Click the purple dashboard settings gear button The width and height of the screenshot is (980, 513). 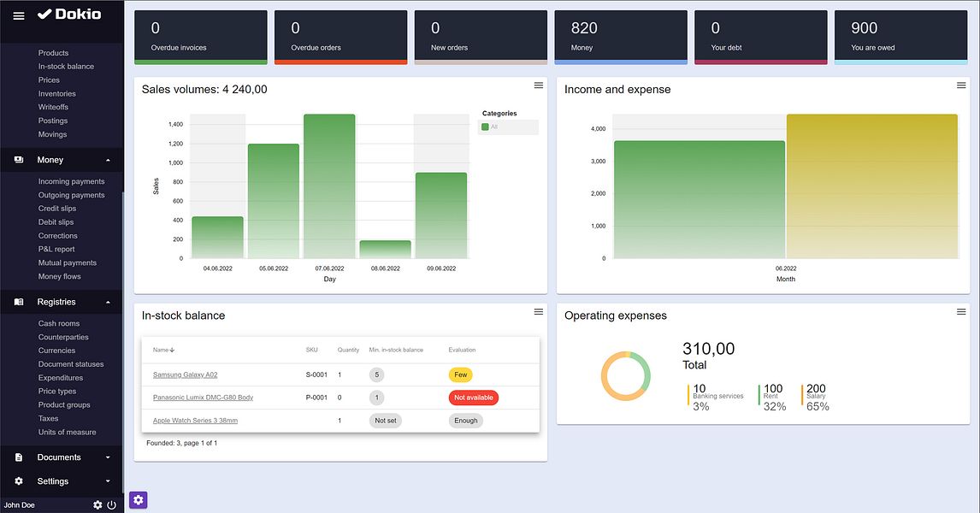[x=139, y=500]
